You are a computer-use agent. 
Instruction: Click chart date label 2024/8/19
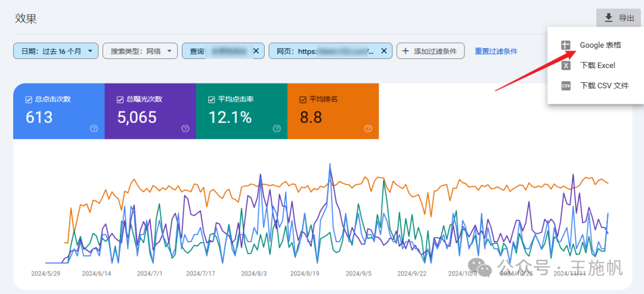tap(305, 274)
